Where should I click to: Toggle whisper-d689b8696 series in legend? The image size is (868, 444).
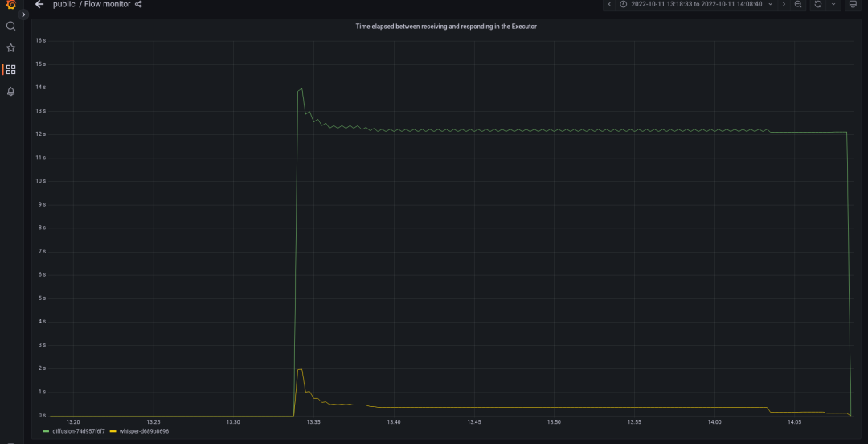(144, 430)
